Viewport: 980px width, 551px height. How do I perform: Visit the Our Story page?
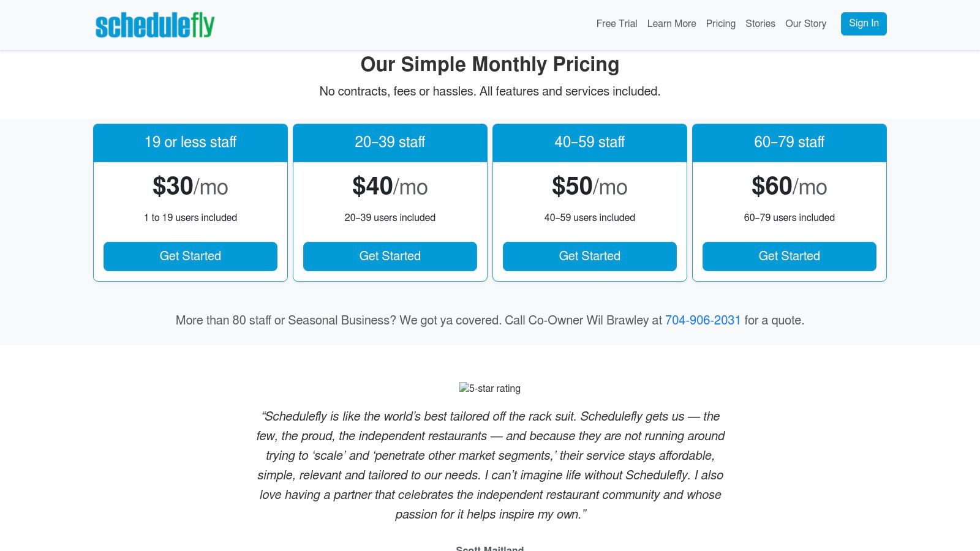[805, 24]
